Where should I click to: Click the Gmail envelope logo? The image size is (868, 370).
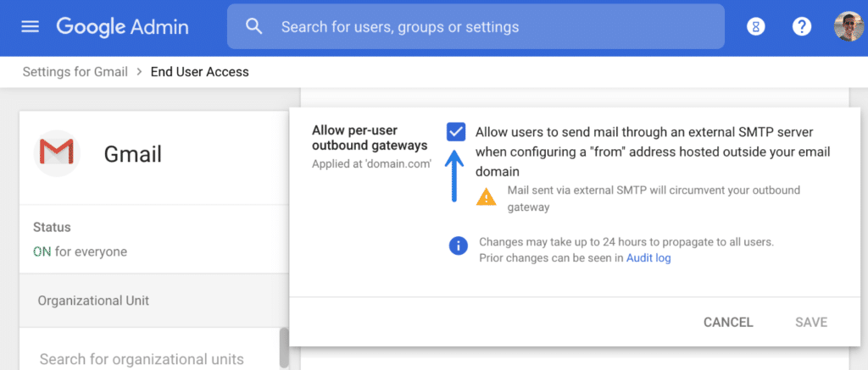pos(57,153)
